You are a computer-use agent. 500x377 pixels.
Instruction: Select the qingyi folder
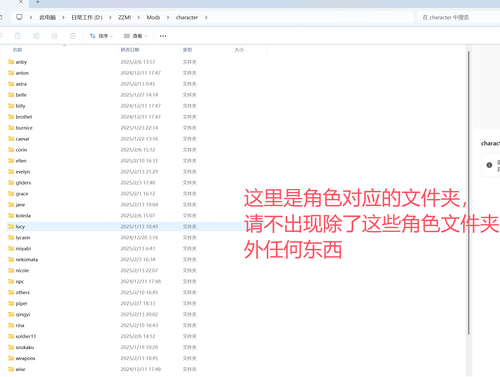coord(23,314)
